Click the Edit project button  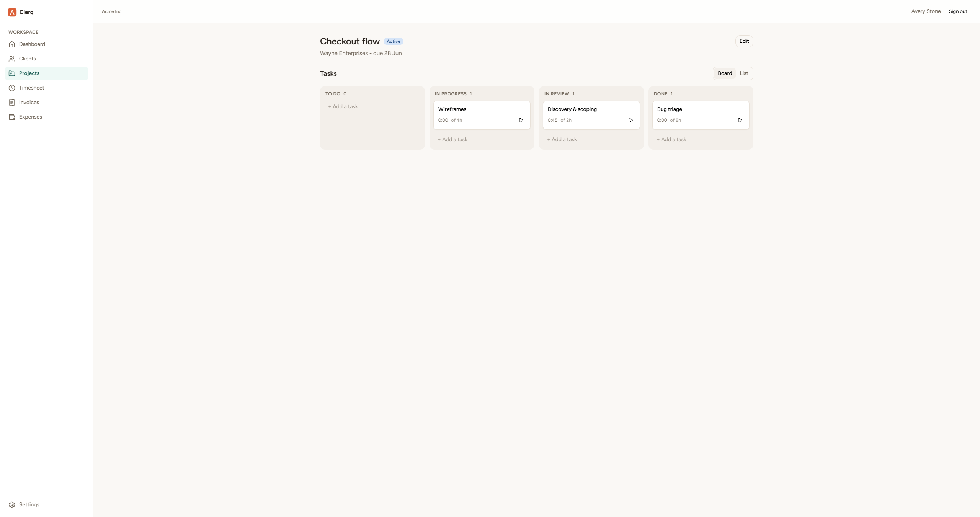(744, 41)
